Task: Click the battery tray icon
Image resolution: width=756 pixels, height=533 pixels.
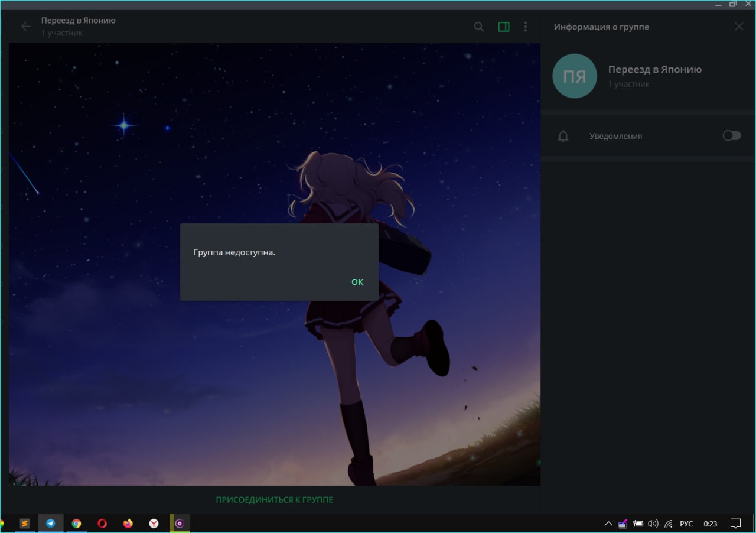Action: click(x=638, y=524)
